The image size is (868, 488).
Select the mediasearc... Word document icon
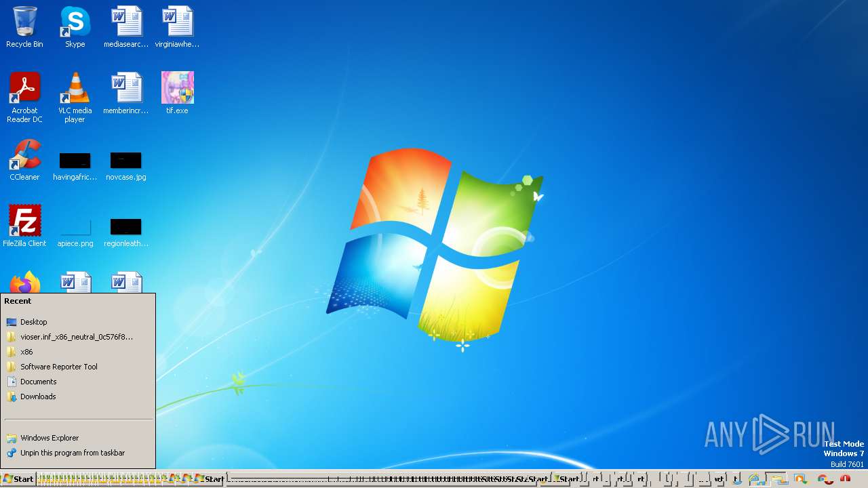126,28
